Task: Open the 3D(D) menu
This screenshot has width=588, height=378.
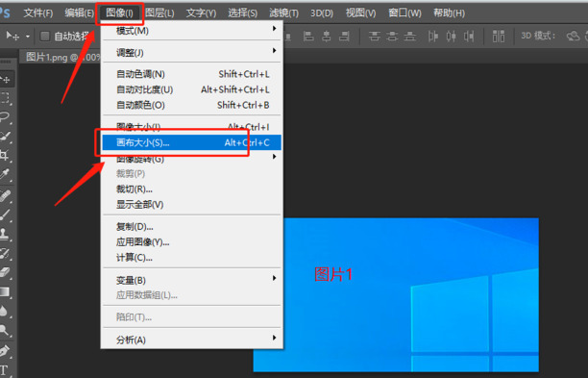Action: click(322, 13)
